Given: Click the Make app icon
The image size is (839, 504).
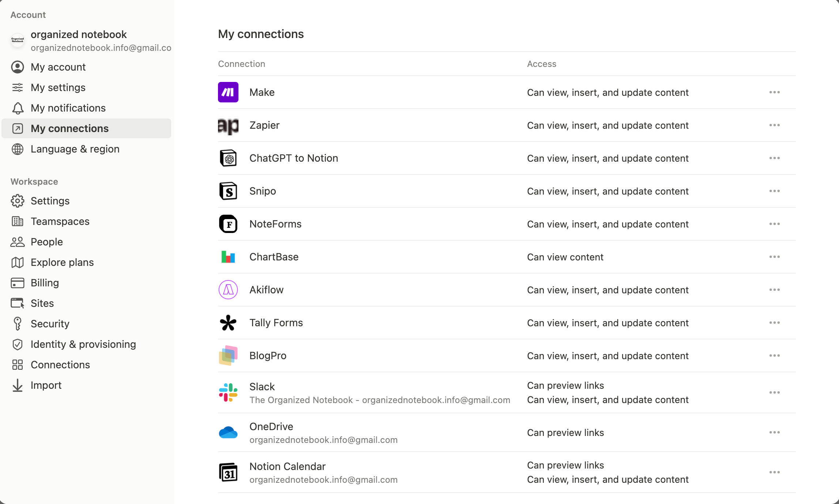Looking at the screenshot, I should click(228, 92).
